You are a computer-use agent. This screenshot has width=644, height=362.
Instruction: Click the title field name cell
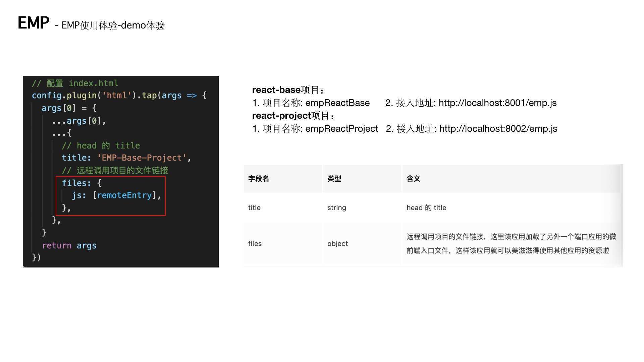[254, 207]
